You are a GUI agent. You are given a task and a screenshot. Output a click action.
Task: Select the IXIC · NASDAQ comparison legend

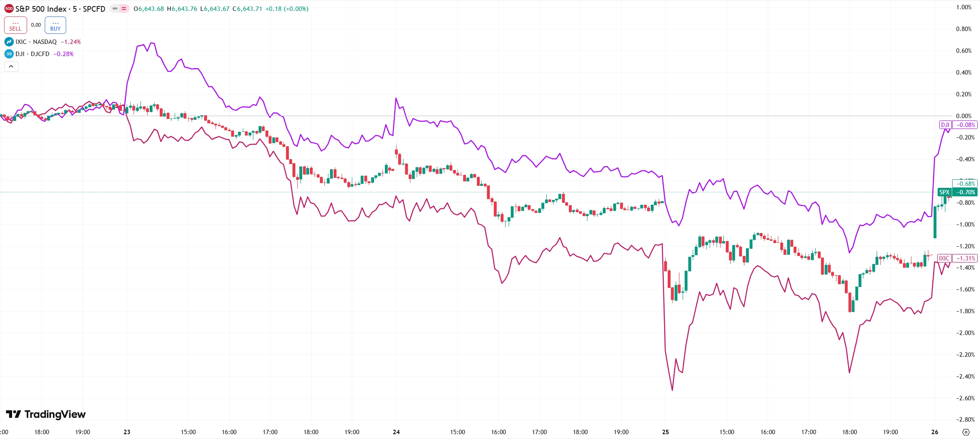pos(36,42)
